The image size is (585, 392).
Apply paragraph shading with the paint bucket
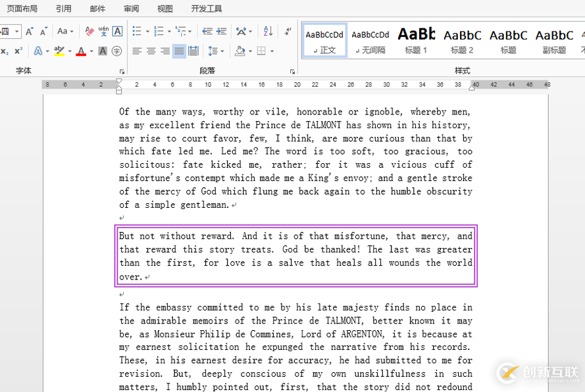[x=240, y=51]
